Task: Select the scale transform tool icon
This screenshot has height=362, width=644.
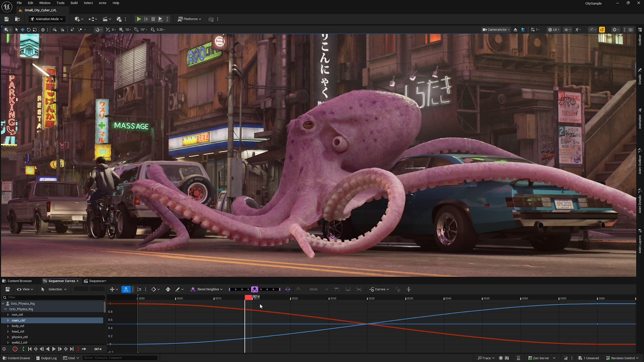Action: click(x=35, y=29)
